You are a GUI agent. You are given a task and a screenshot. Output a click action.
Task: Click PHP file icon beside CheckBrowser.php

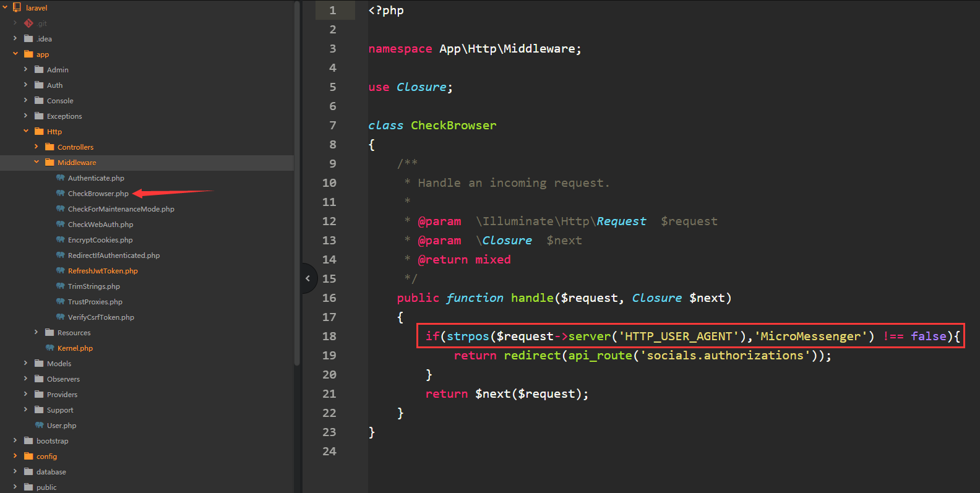click(x=60, y=193)
